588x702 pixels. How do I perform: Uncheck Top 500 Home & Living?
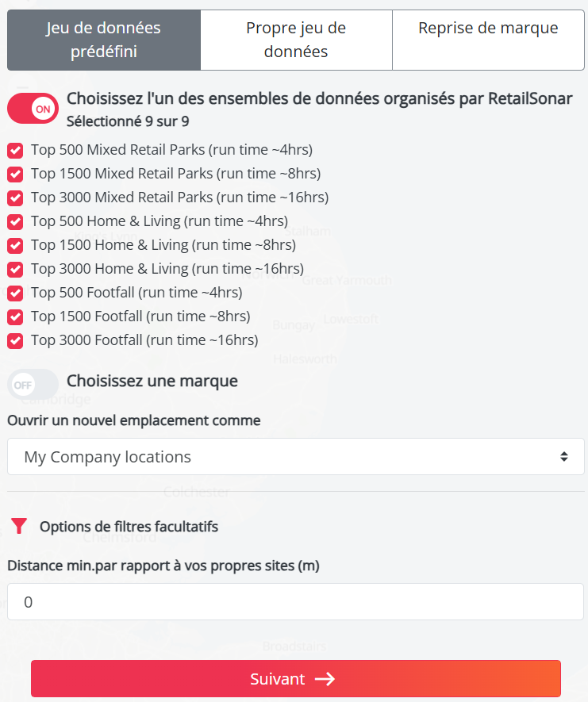15,221
